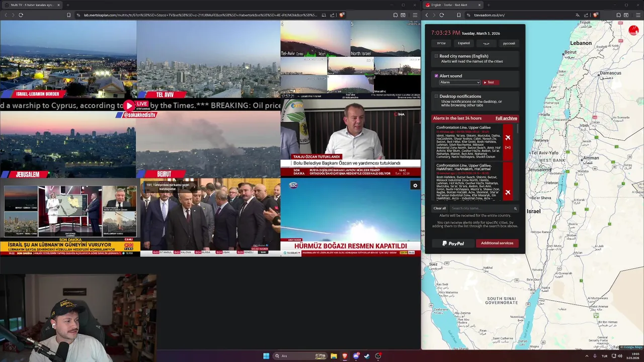This screenshot has width=644, height=362.
Task: Donate via the PayPal button
Action: [x=453, y=243]
